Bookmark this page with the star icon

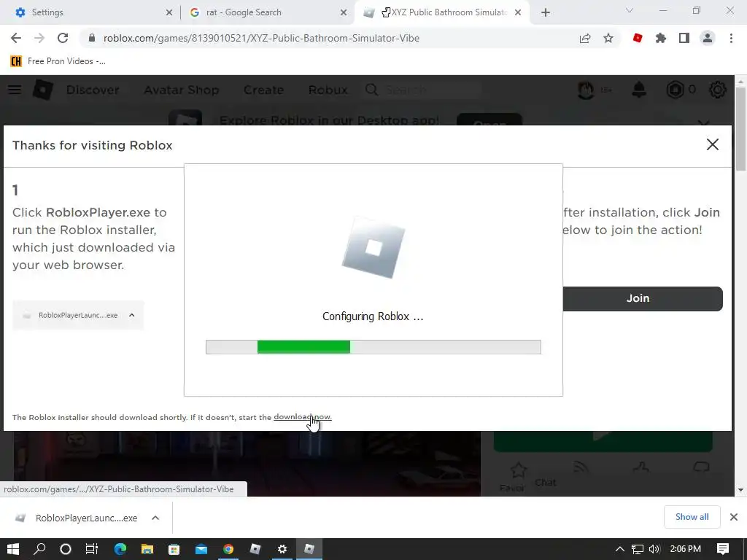tap(608, 38)
